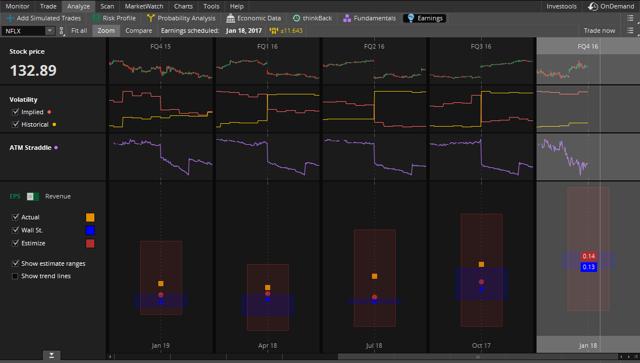This screenshot has height=363, width=640.
Task: Open the Economic Data building icon
Action: click(231, 18)
